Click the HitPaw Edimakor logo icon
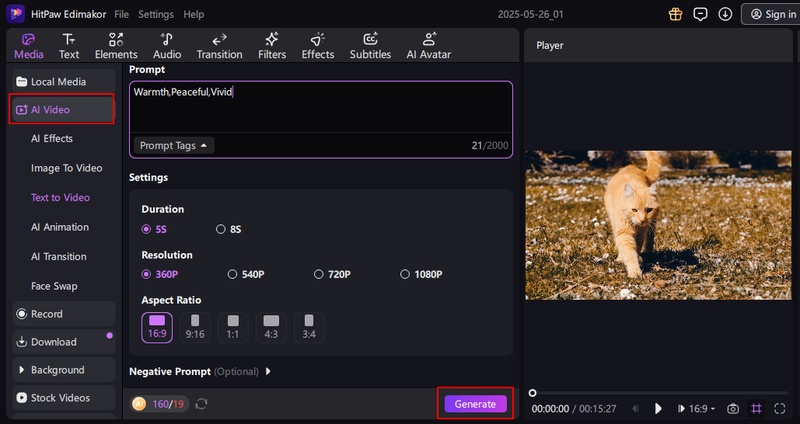 pyautogui.click(x=15, y=14)
